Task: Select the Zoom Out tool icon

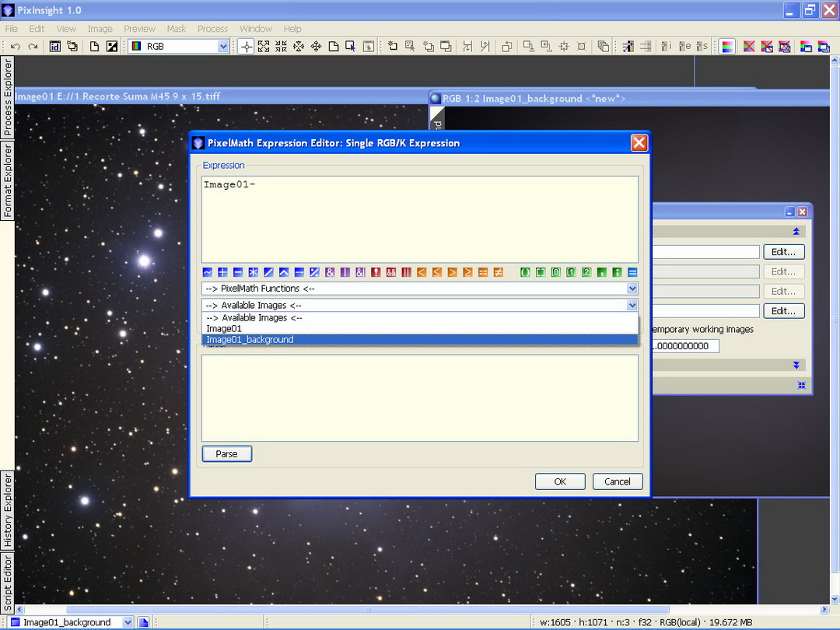Action: [282, 47]
